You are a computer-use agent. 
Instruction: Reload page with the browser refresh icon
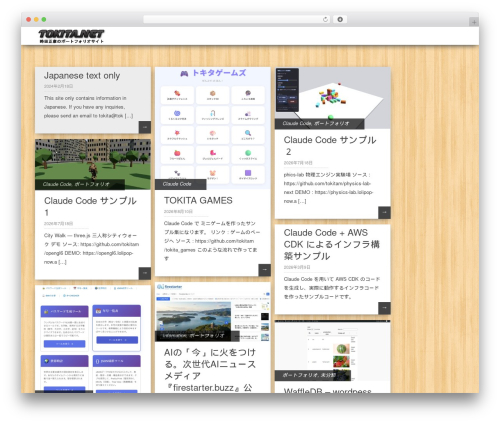[325, 20]
